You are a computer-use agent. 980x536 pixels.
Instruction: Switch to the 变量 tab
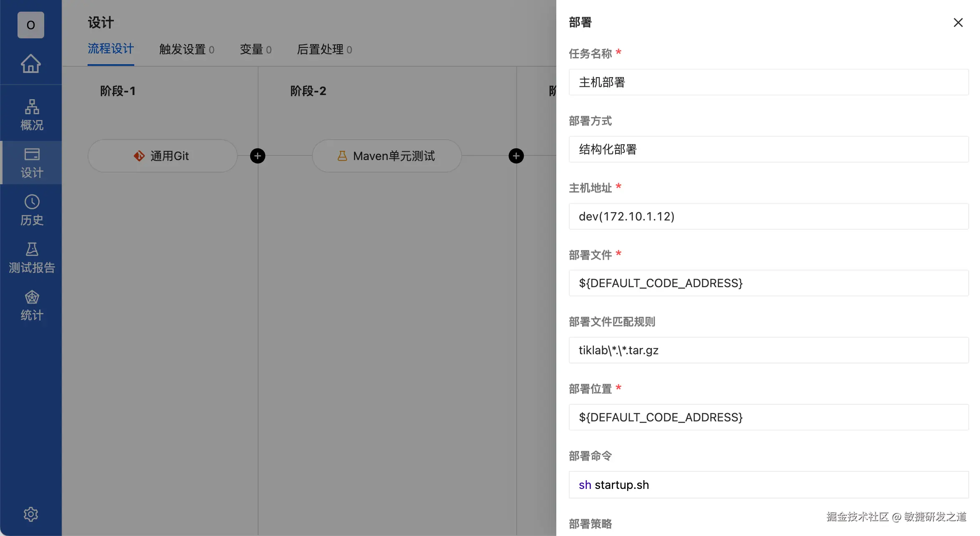click(x=255, y=50)
